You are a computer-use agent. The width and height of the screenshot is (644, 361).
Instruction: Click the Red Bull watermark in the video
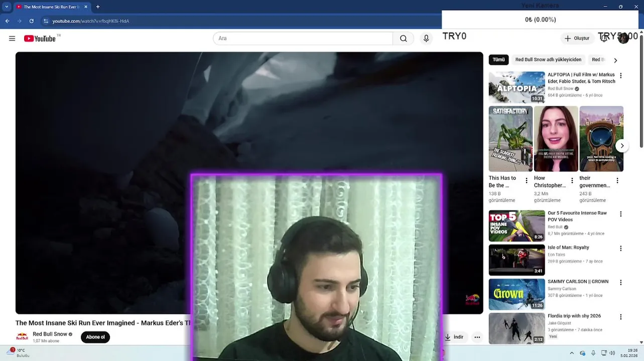pos(472,300)
